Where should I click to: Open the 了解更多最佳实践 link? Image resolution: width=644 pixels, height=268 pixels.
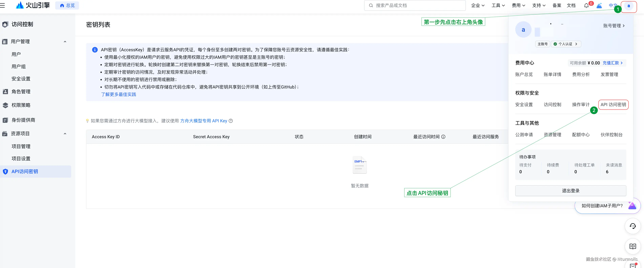(x=119, y=94)
